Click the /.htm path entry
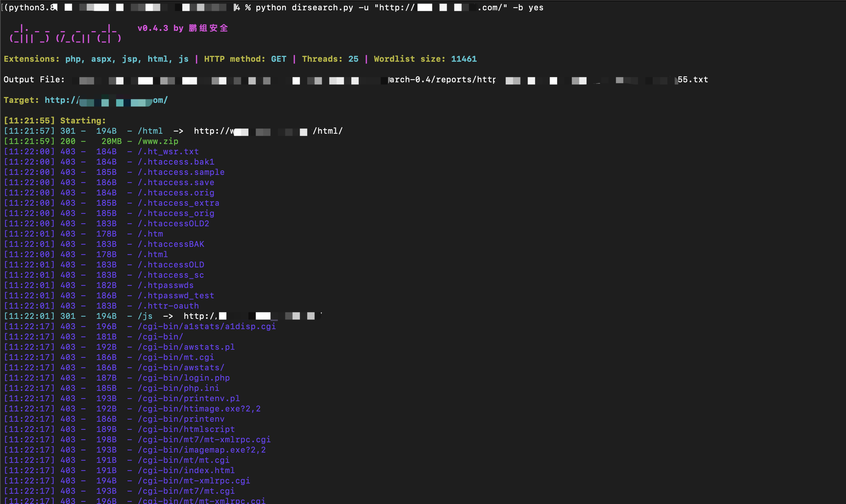 coord(150,234)
